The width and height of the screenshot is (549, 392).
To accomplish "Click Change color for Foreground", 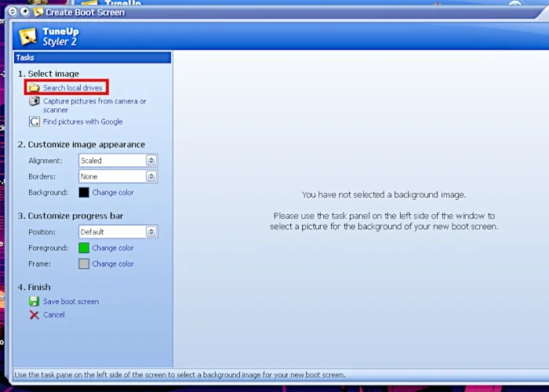I will click(x=113, y=248).
